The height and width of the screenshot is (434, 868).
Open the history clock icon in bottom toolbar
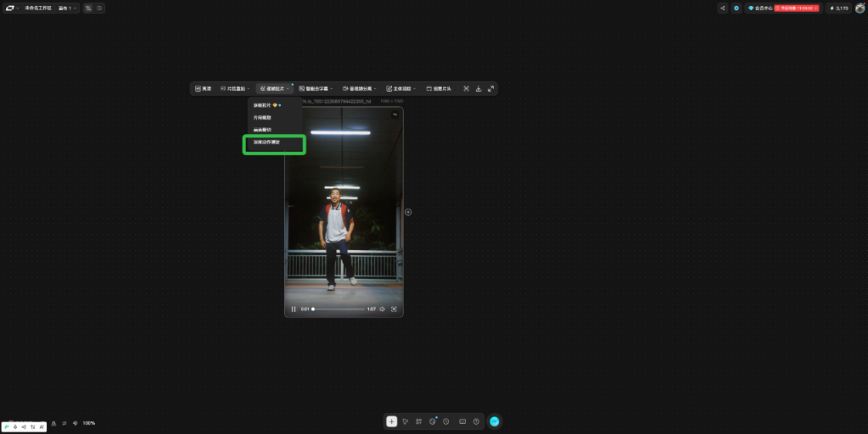[446, 421]
